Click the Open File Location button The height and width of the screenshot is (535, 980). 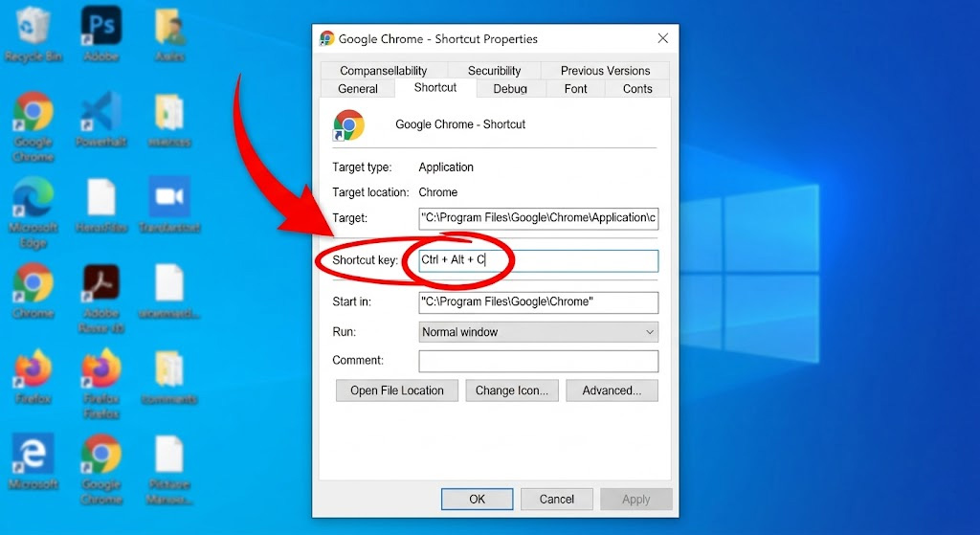397,390
